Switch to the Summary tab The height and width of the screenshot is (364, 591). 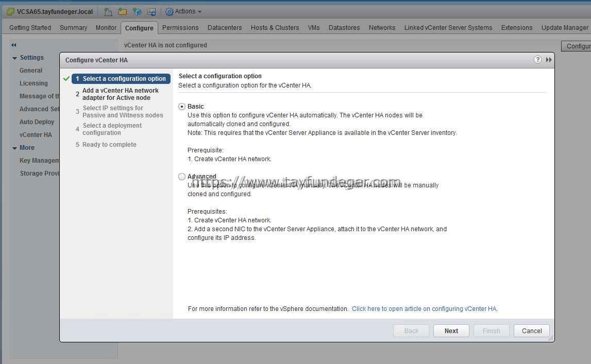point(74,27)
